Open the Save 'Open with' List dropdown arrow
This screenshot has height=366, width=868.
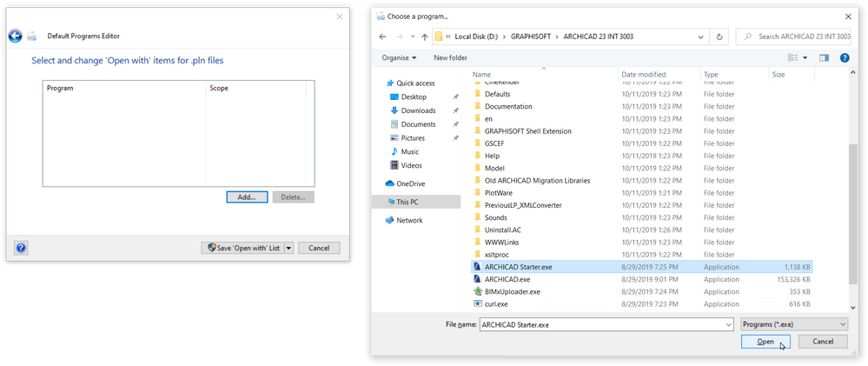(288, 248)
